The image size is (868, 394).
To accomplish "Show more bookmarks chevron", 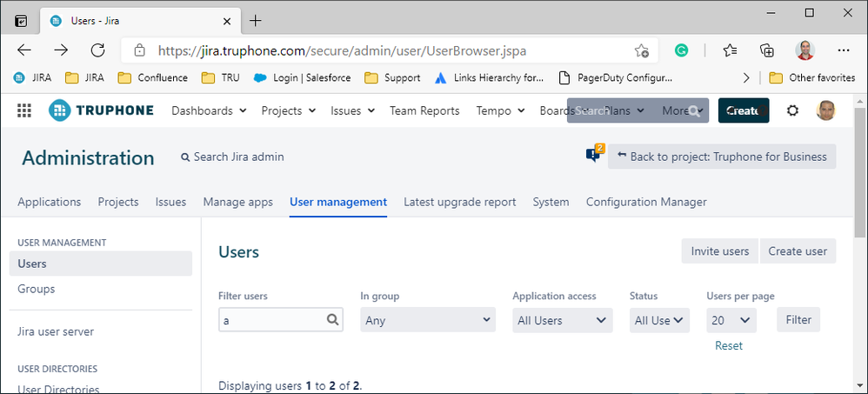I will click(x=746, y=77).
